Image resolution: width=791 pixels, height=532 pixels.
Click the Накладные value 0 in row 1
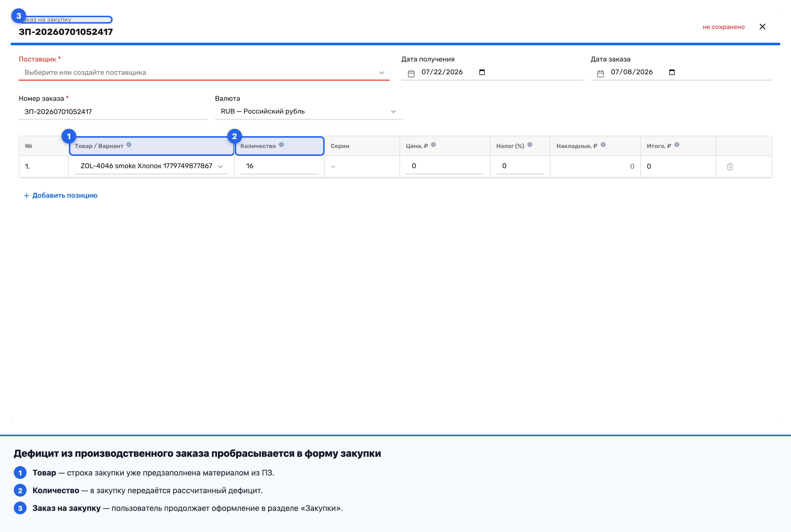click(632, 166)
